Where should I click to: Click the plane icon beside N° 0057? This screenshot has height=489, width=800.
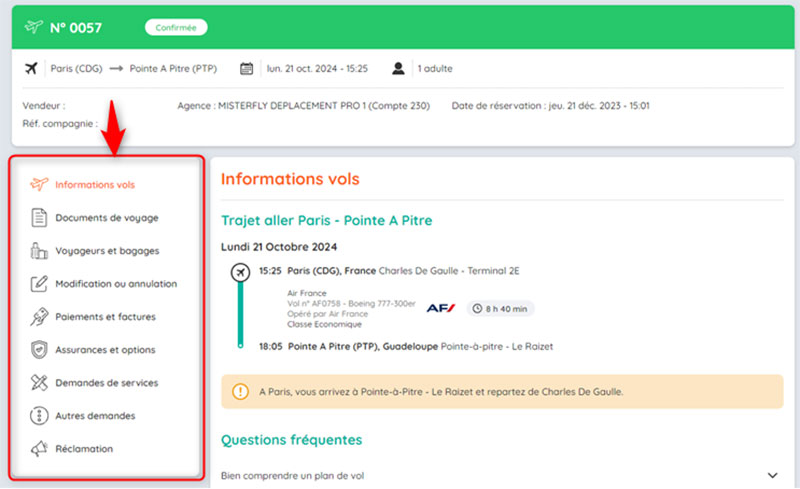point(34,27)
